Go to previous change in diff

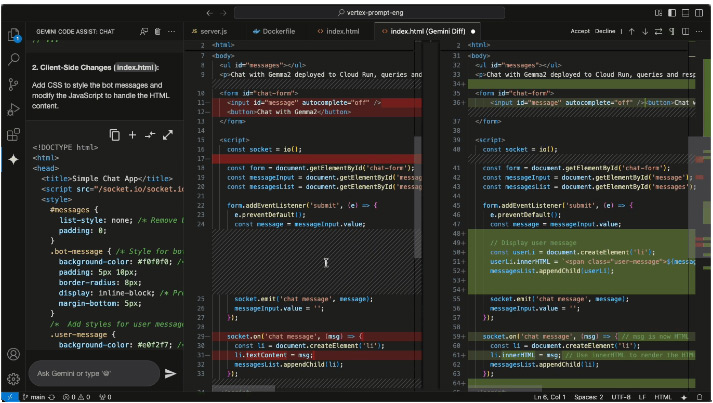[x=632, y=31]
